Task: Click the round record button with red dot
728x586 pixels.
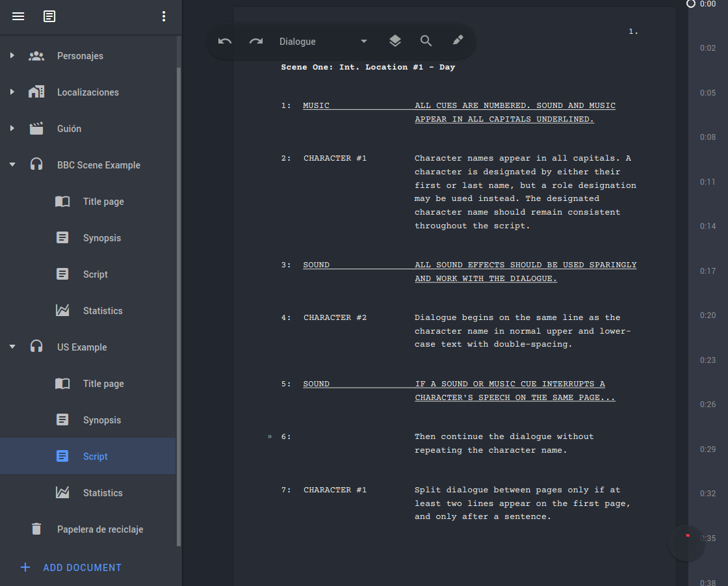Action: pyautogui.click(x=686, y=542)
